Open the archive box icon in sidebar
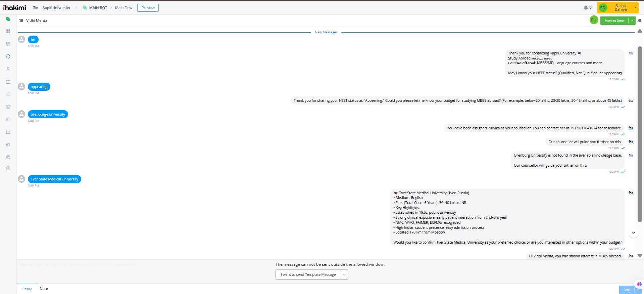 [x=8, y=132]
